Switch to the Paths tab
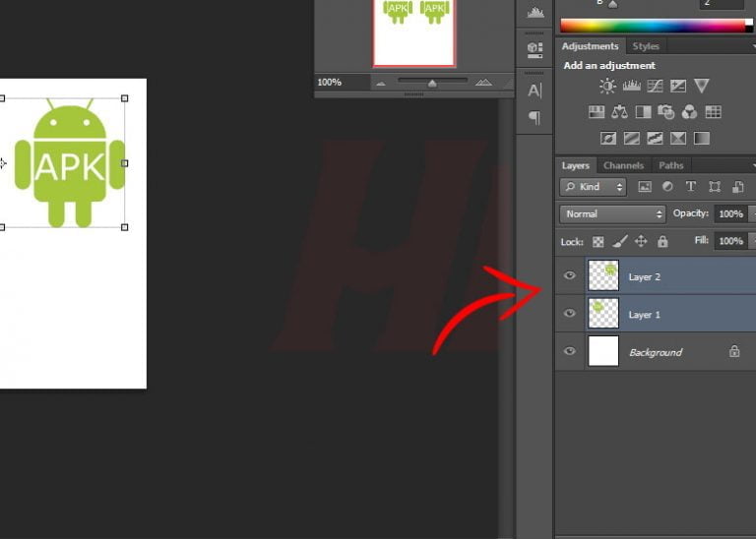756x539 pixels. (x=670, y=165)
